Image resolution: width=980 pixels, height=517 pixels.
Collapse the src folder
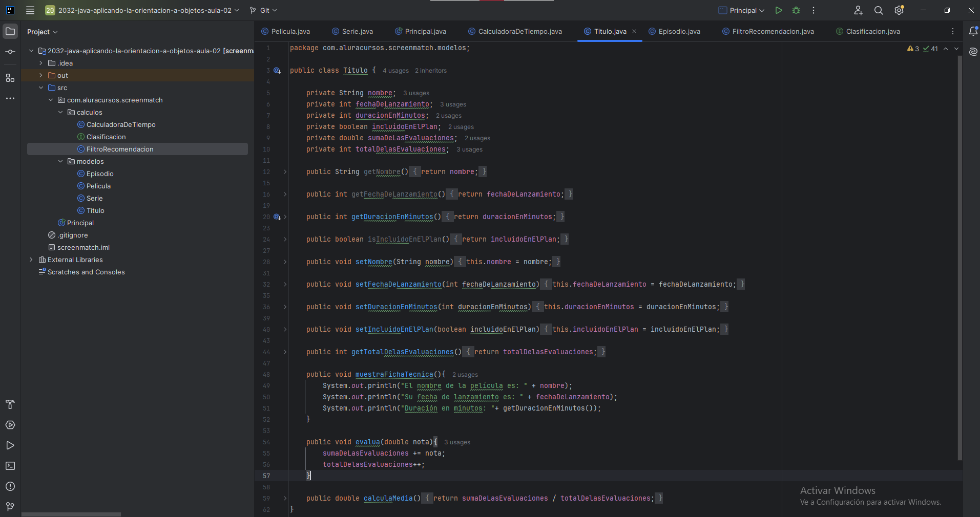[41, 88]
